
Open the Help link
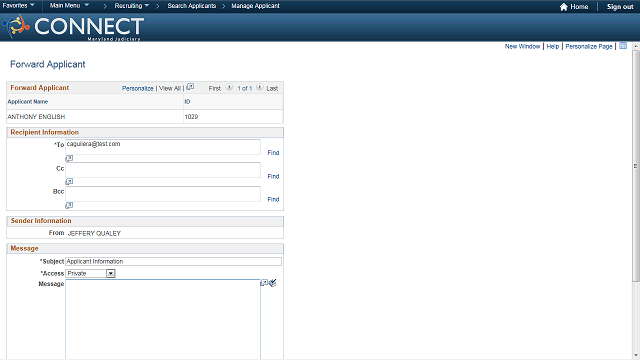pyautogui.click(x=552, y=47)
